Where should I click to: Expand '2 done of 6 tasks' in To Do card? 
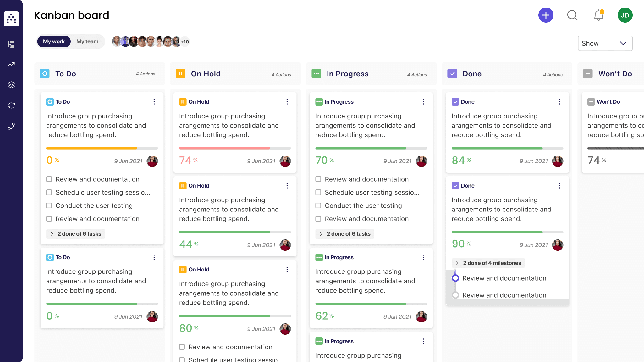point(75,234)
